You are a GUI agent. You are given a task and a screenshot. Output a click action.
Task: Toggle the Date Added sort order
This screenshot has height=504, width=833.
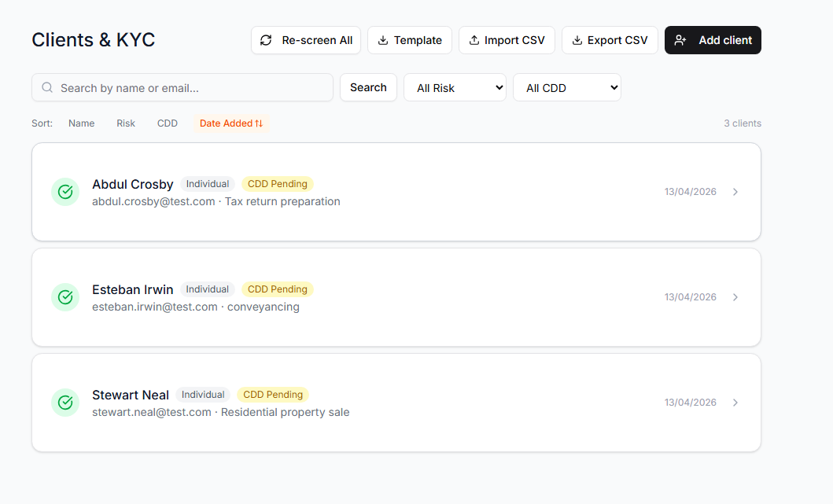point(231,123)
